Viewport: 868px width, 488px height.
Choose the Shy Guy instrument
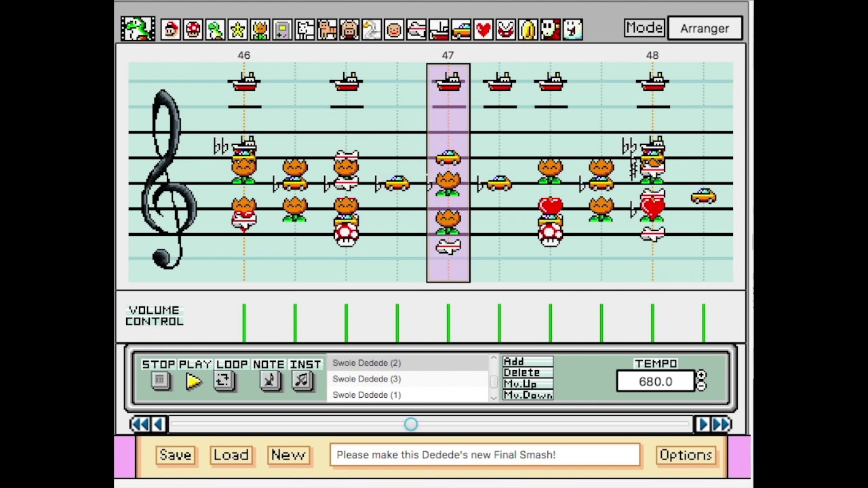(x=551, y=30)
